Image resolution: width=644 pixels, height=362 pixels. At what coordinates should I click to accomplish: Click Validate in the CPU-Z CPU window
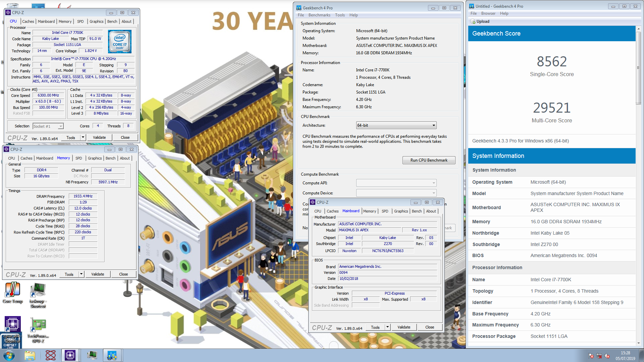pyautogui.click(x=99, y=137)
